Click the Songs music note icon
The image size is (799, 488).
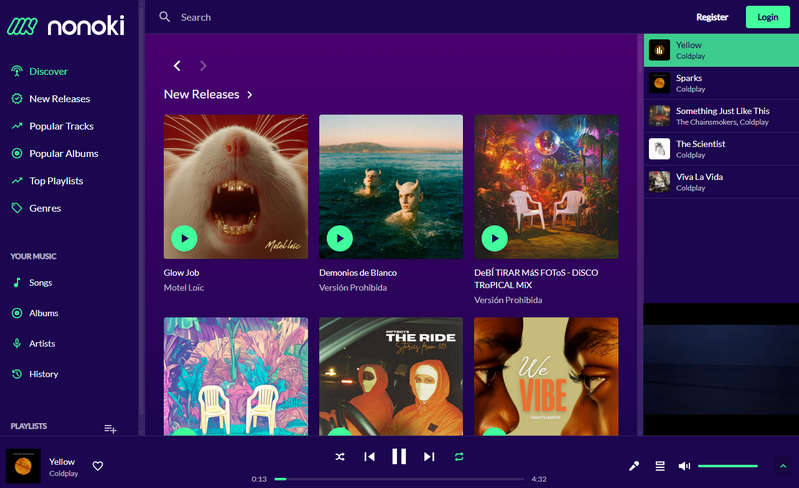coord(17,282)
